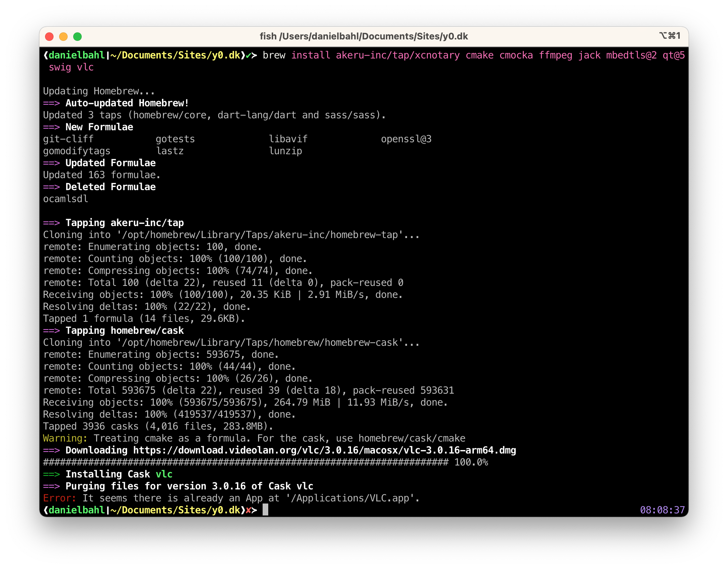This screenshot has height=569, width=728.
Task: Select 'akeru-inc/tap/xcnotary' in the brew command
Action: click(398, 56)
